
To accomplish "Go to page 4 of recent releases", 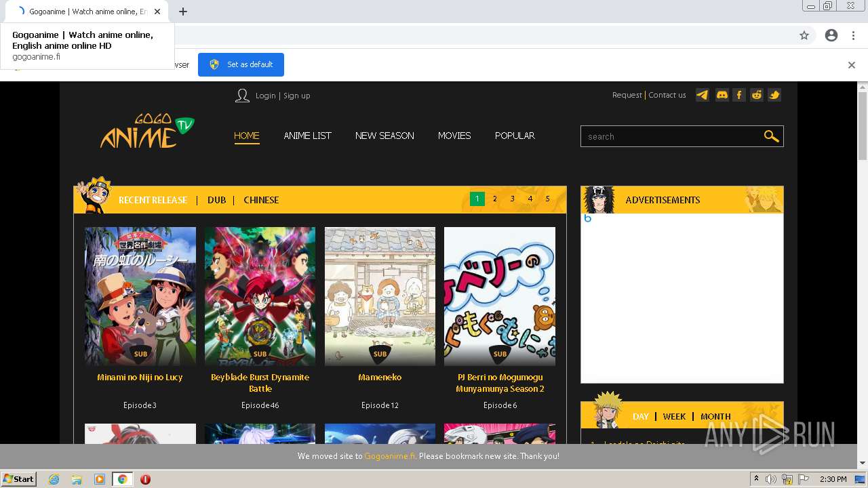I will click(x=530, y=199).
